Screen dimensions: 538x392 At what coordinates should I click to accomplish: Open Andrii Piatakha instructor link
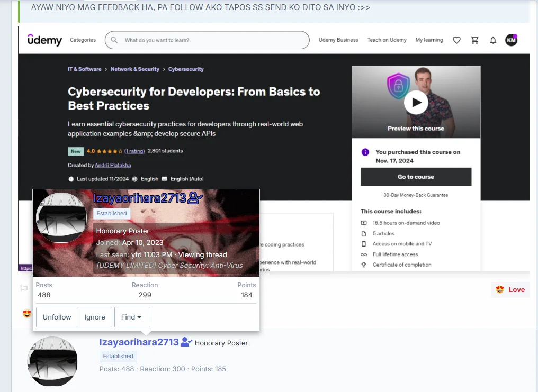tap(113, 165)
